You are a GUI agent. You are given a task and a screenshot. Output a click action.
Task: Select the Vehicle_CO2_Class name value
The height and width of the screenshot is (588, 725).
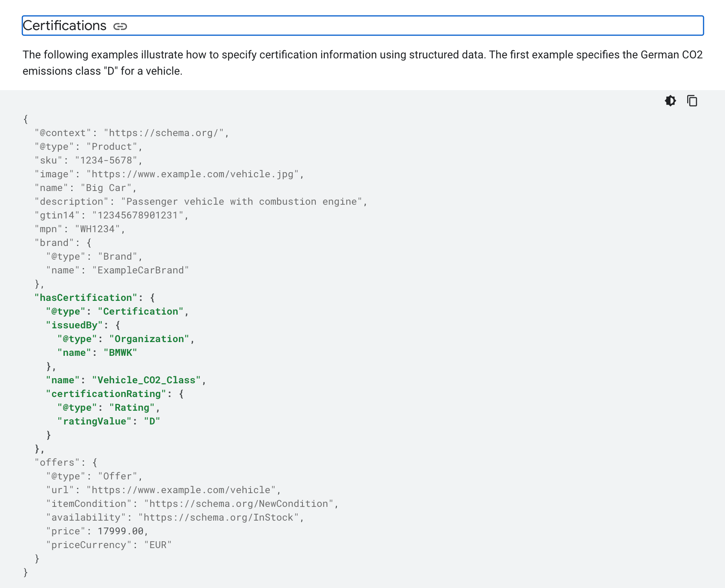[147, 380]
